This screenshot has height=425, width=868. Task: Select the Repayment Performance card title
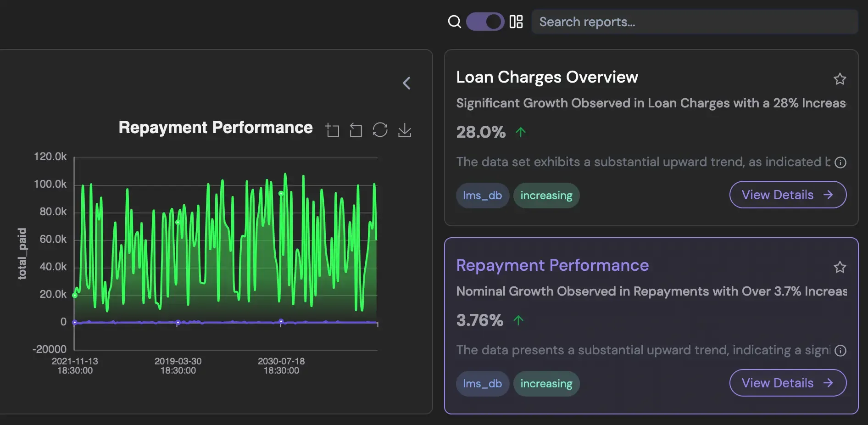552,265
